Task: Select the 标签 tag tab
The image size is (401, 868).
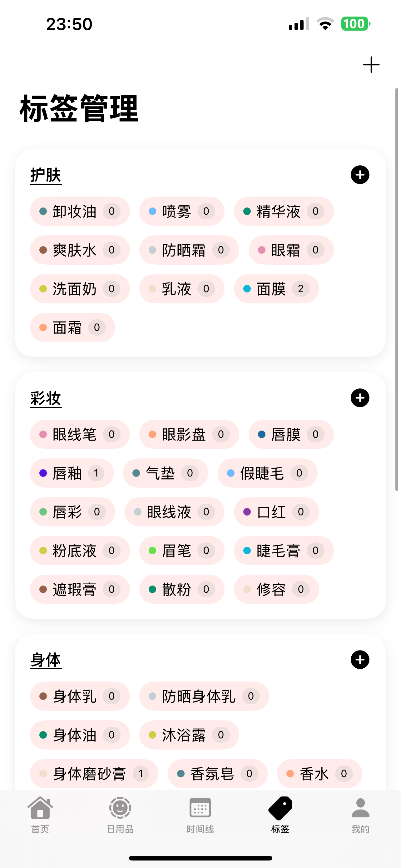Action: pos(280,815)
